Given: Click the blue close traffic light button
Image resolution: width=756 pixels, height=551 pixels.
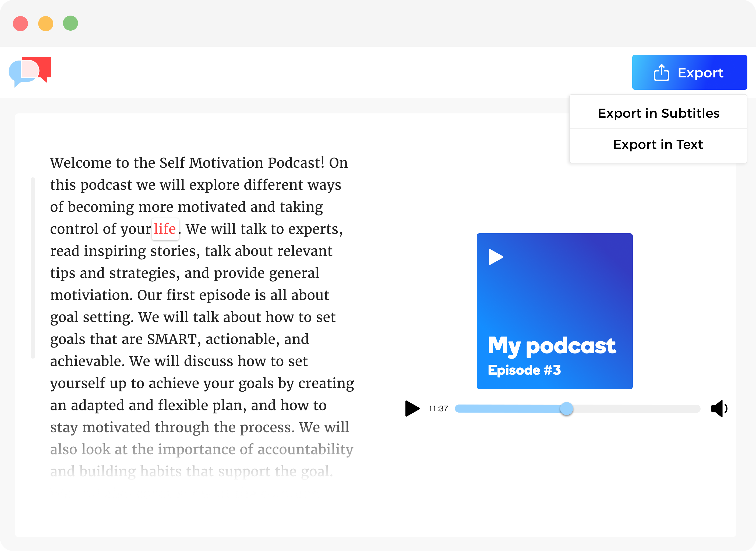Looking at the screenshot, I should coord(22,23).
